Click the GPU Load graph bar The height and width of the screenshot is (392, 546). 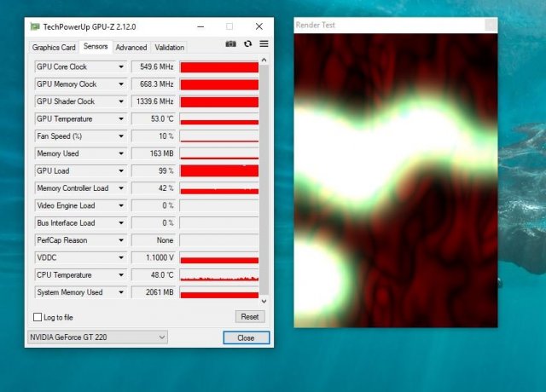[219, 171]
